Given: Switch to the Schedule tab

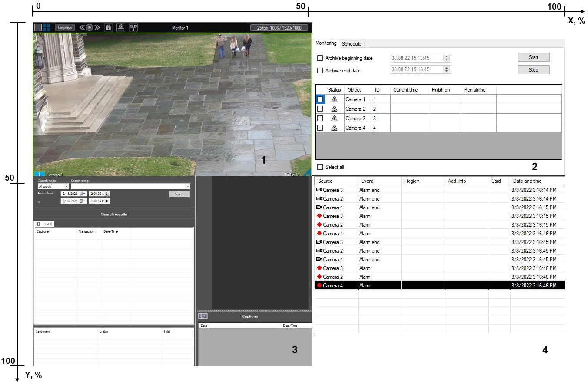Looking at the screenshot, I should click(x=351, y=44).
